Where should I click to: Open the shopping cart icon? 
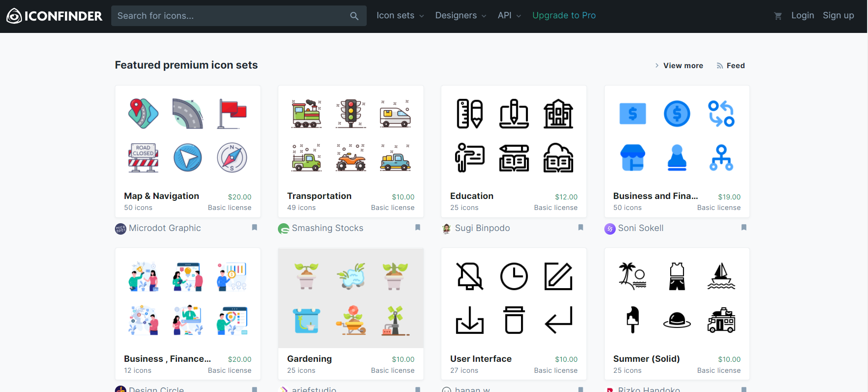[x=777, y=16]
